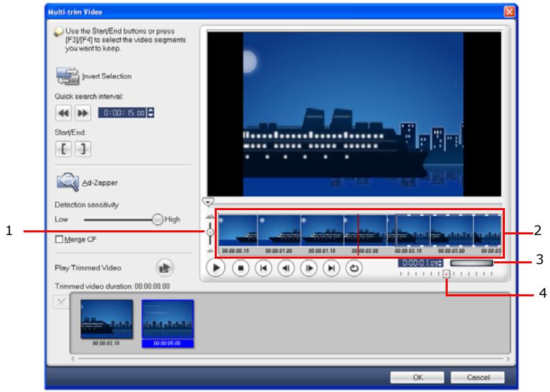This screenshot has height=392, width=550.
Task: Enable the Merge CF checkbox
Action: pyautogui.click(x=59, y=239)
